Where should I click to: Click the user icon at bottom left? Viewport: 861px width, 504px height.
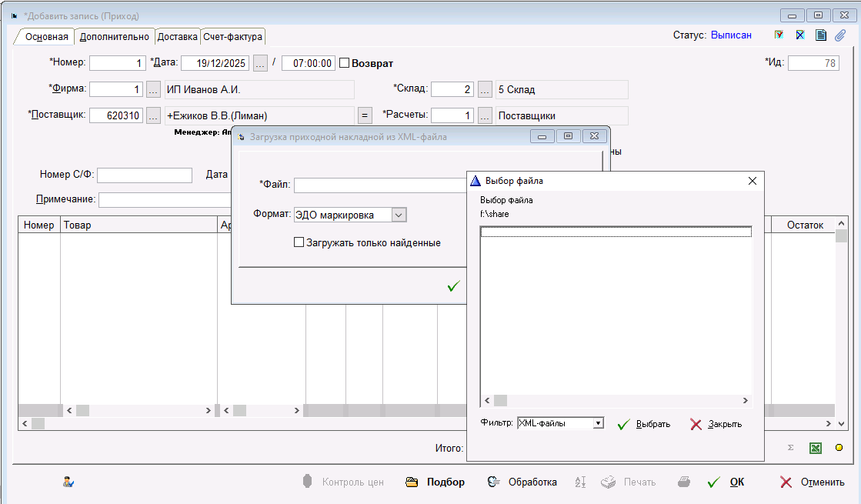(x=68, y=482)
